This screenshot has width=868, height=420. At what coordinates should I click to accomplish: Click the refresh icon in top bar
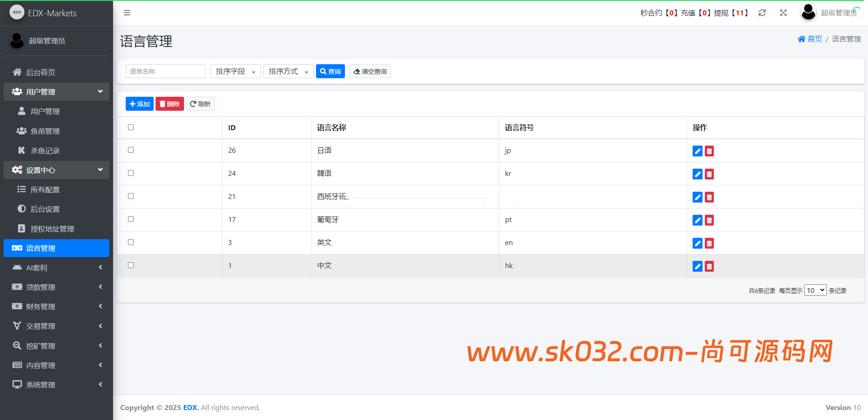762,13
